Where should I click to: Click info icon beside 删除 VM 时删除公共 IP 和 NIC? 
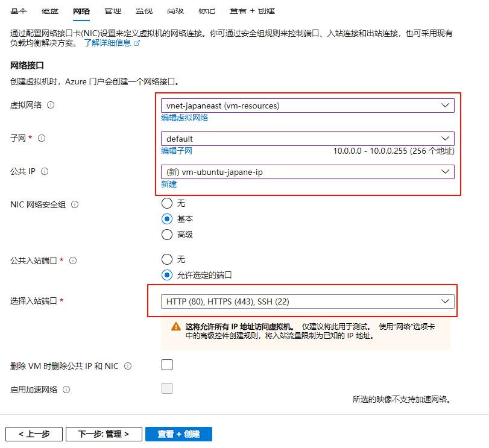[x=128, y=366]
